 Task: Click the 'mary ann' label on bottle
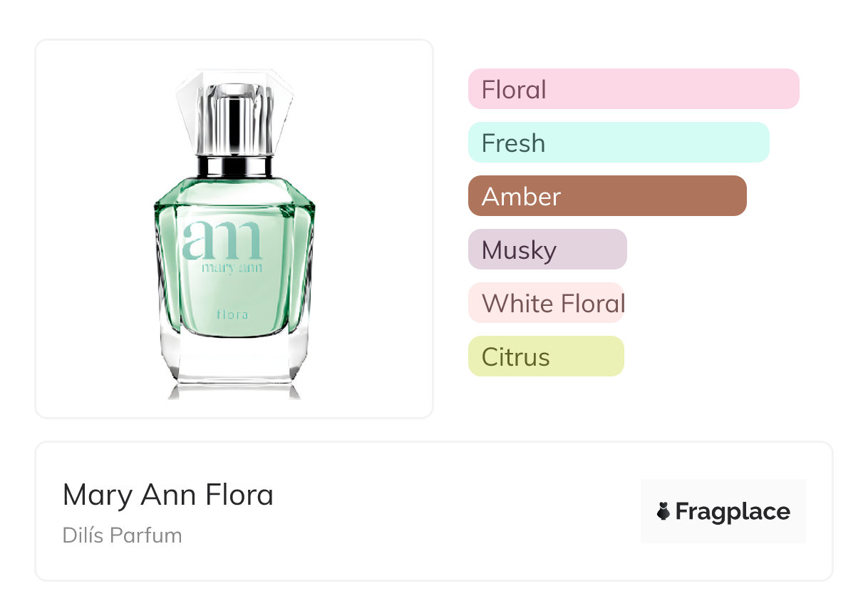coord(232,268)
